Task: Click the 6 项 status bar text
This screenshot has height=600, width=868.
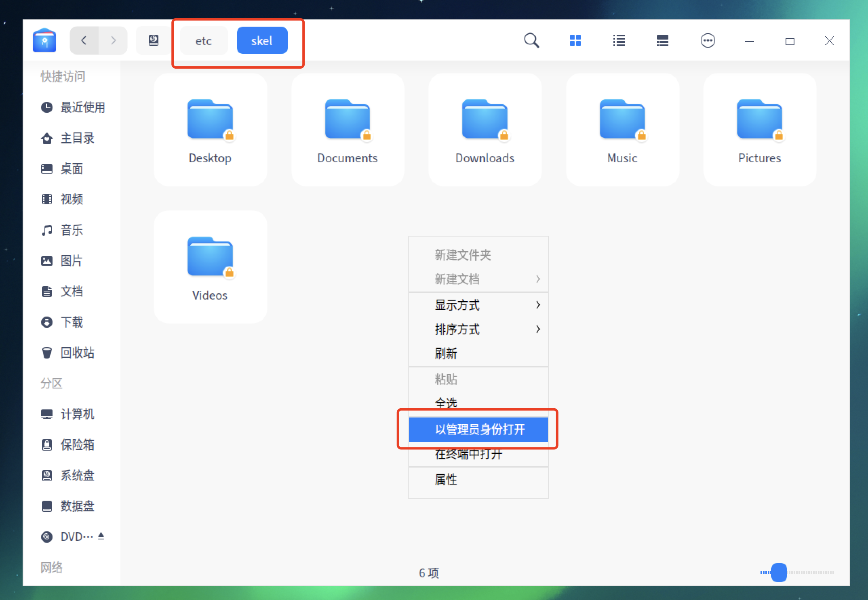Action: (x=429, y=573)
